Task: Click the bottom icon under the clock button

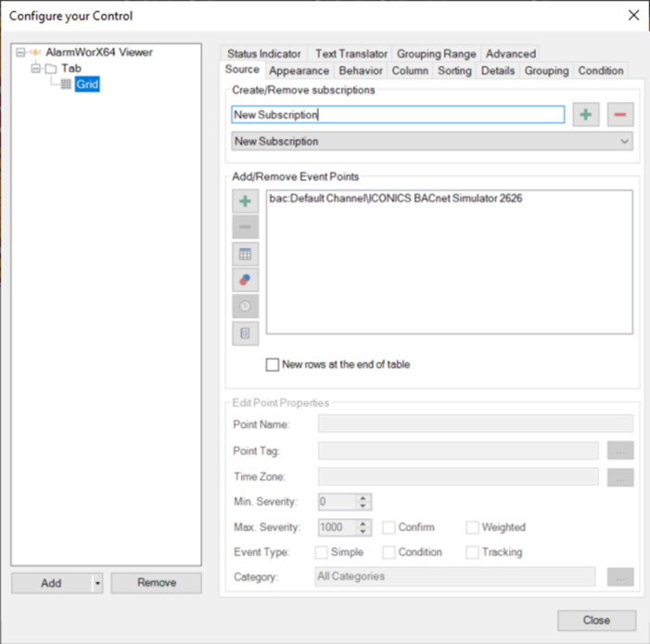Action: coord(246,333)
